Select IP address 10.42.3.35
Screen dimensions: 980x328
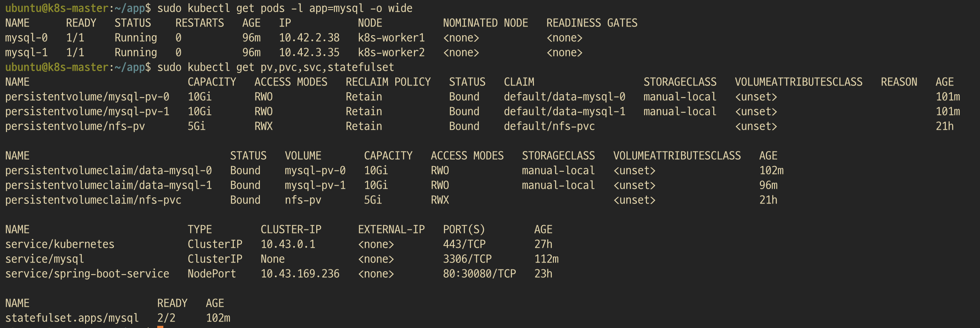(x=309, y=52)
